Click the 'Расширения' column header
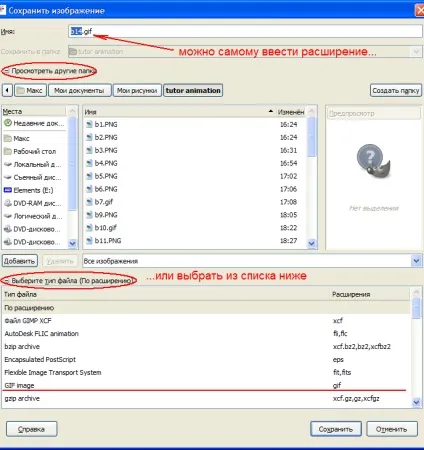The image size is (424, 450). tap(370, 294)
